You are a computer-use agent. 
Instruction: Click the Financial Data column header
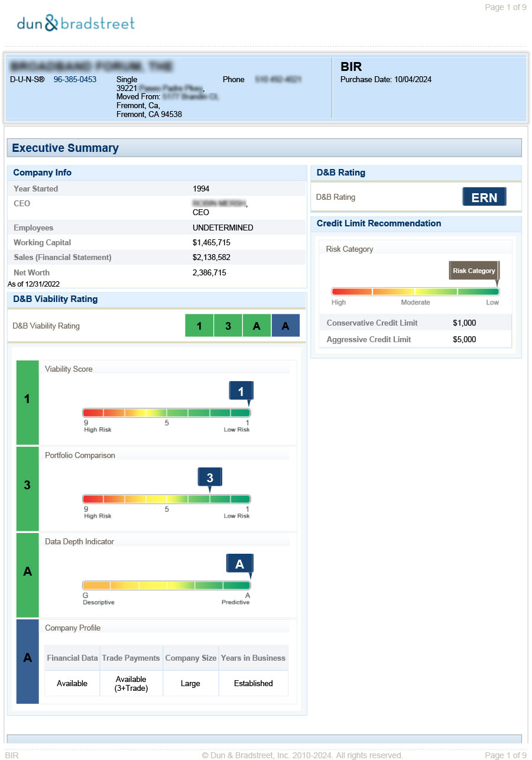72,658
